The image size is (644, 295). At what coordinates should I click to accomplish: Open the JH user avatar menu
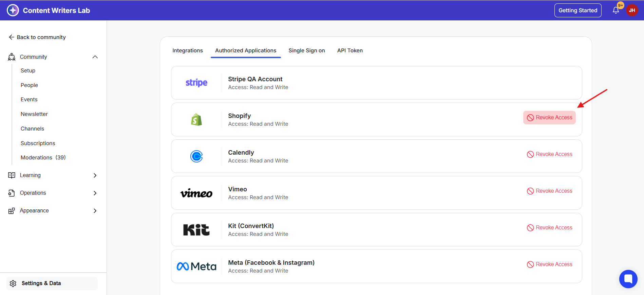[632, 10]
